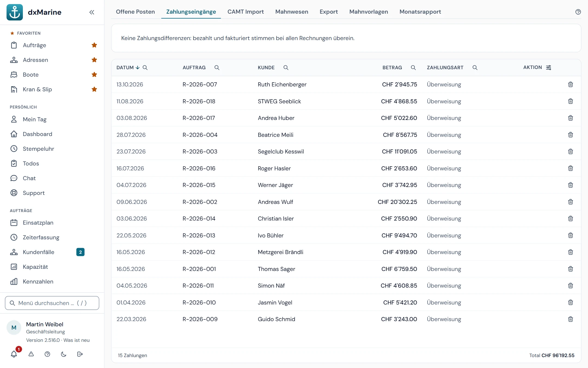The width and height of the screenshot is (588, 368).
Task: Open Kundenfälle in the sidebar
Action: [x=52, y=252]
